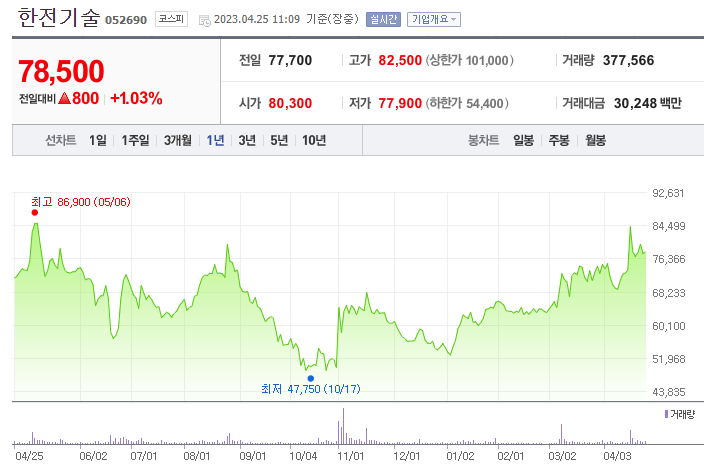Select the 10년 line chart period
The height and width of the screenshot is (470, 704).
314,141
